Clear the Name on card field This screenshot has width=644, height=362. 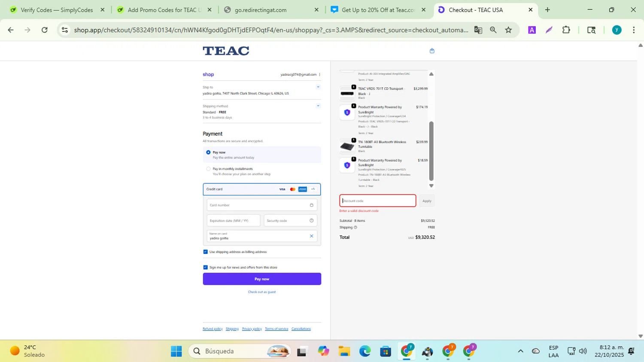312,236
